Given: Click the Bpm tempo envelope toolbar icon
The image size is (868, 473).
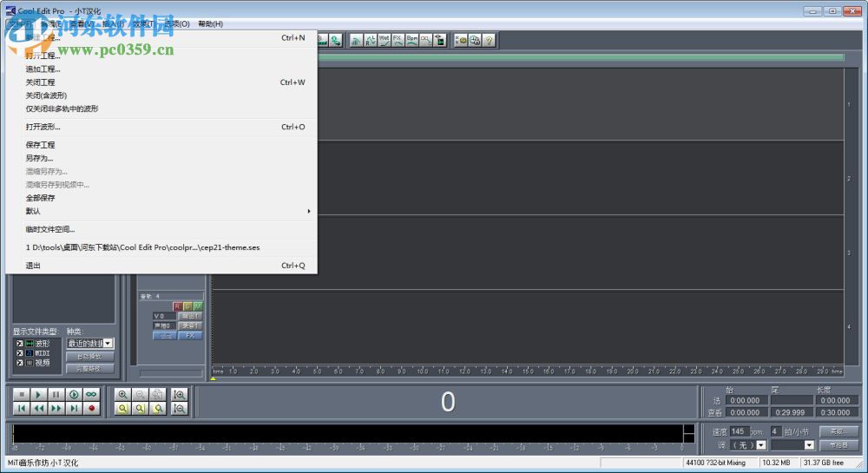Looking at the screenshot, I should pyautogui.click(x=411, y=40).
